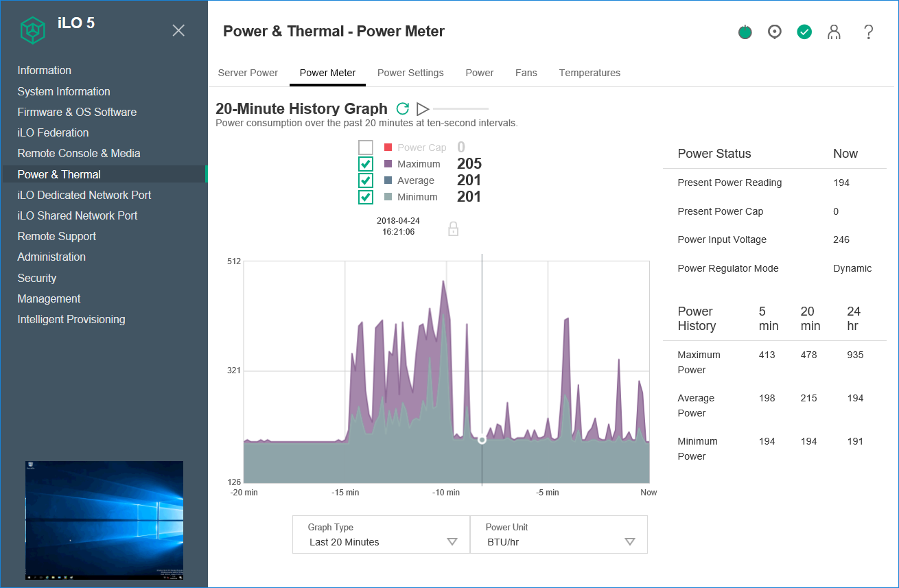Image resolution: width=899 pixels, height=588 pixels.
Task: Refresh the 20-Minute History Graph
Action: point(403,108)
